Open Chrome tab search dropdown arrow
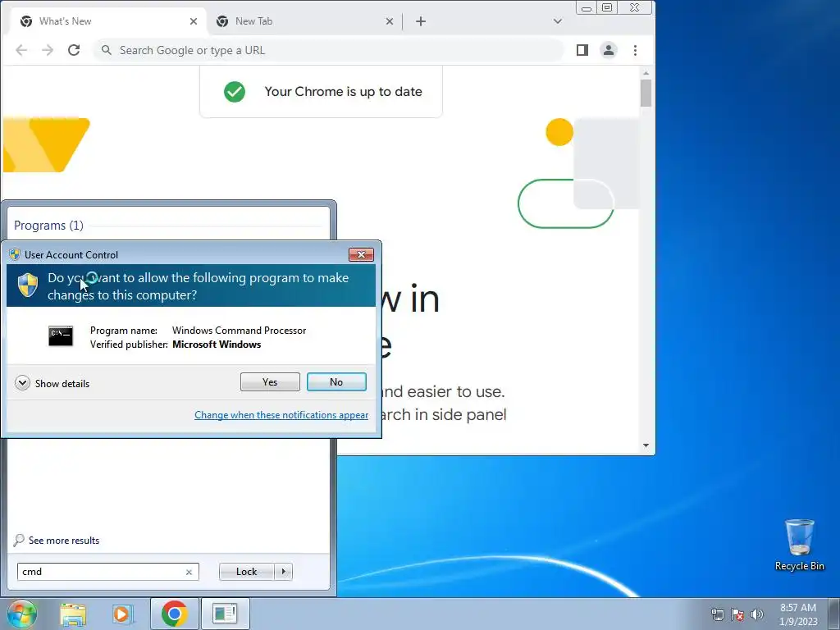840x630 pixels. 558,21
